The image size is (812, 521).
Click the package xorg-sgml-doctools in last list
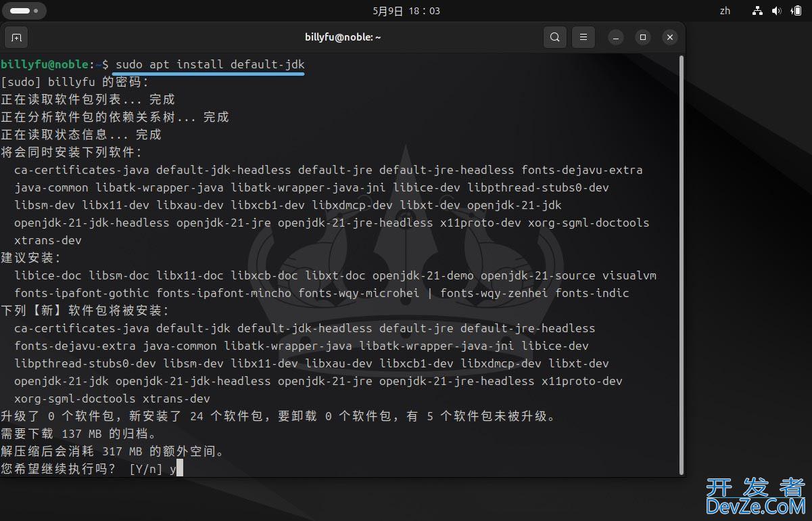click(75, 399)
